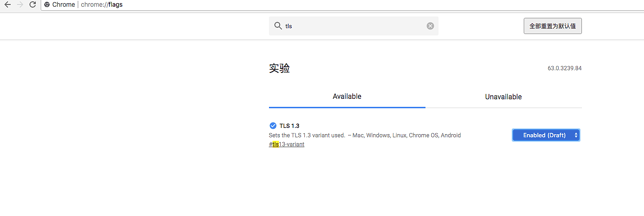
Task: Open the Enabled (Draft) dropdown for TLS 1.3
Action: coord(544,135)
